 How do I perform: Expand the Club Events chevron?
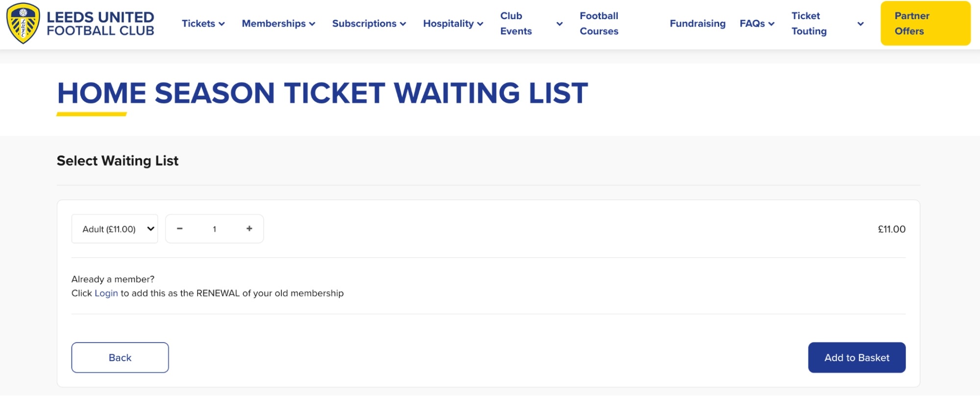[x=559, y=23]
